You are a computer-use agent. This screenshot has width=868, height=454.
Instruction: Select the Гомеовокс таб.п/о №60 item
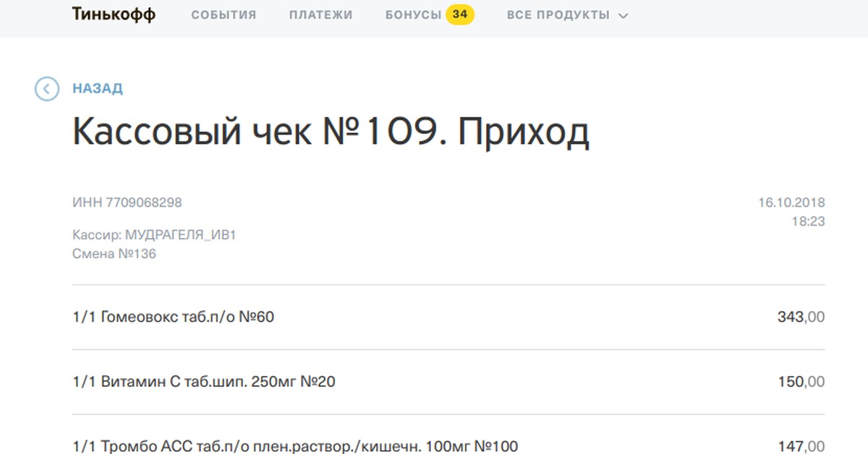pyautogui.click(x=174, y=317)
